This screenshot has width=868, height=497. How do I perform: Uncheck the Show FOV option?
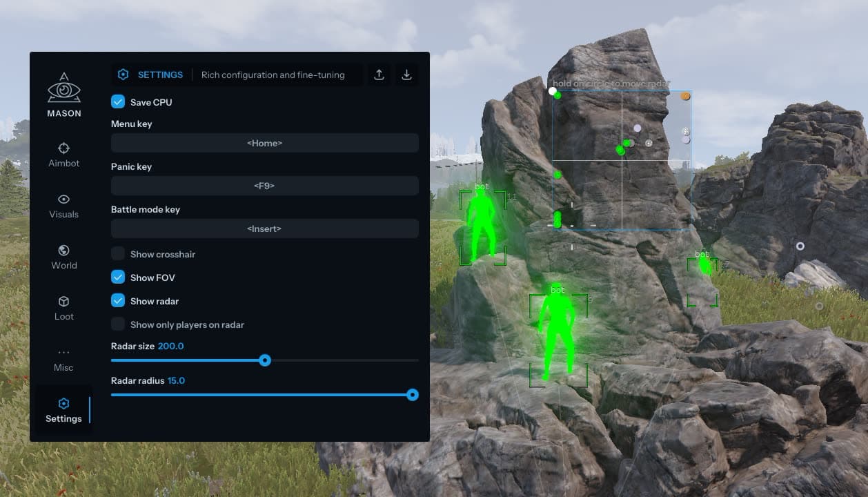118,277
